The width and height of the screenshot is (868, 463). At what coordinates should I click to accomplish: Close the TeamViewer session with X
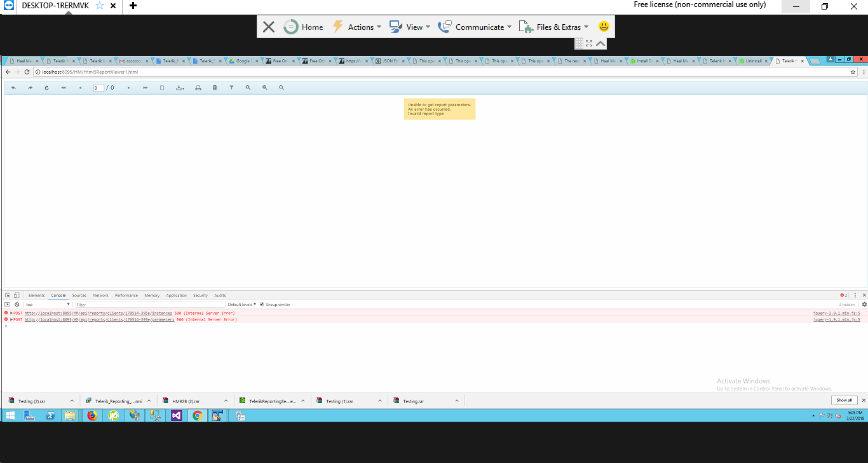pos(269,27)
